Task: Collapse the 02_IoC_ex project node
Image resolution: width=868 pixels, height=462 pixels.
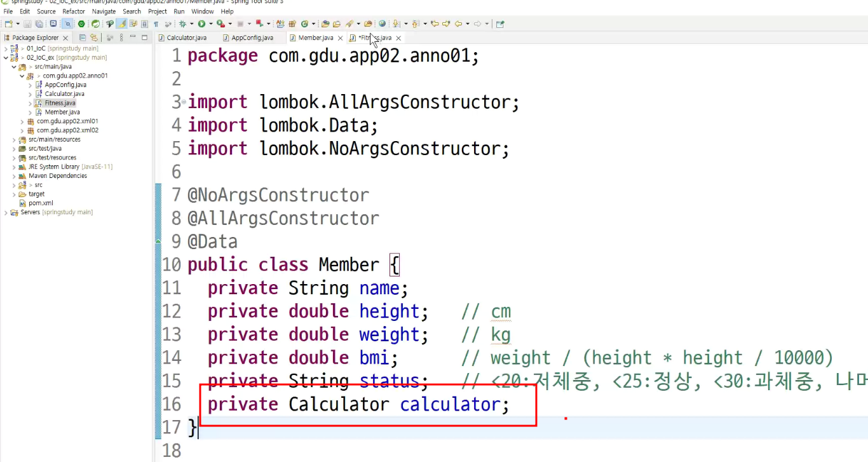Action: coord(6,57)
